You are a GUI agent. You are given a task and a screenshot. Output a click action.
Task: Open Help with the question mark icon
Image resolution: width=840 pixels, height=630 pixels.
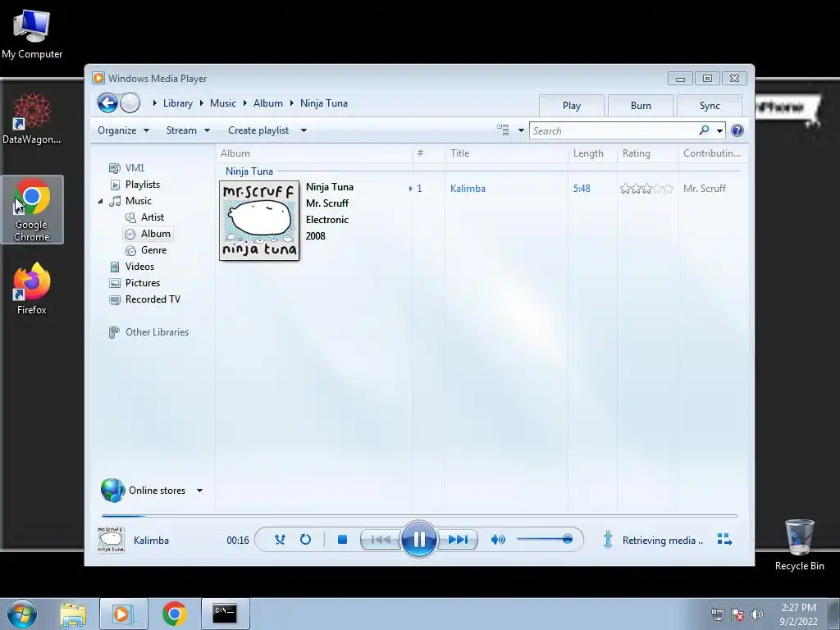(737, 130)
